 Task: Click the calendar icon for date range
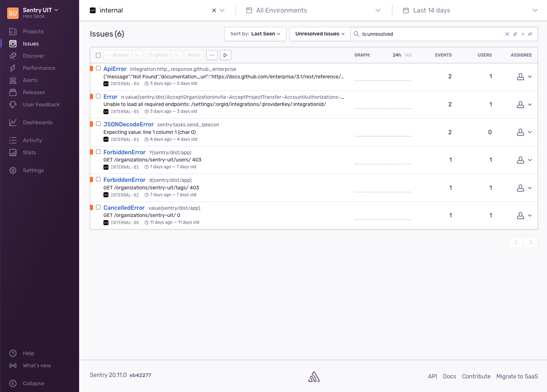click(406, 10)
